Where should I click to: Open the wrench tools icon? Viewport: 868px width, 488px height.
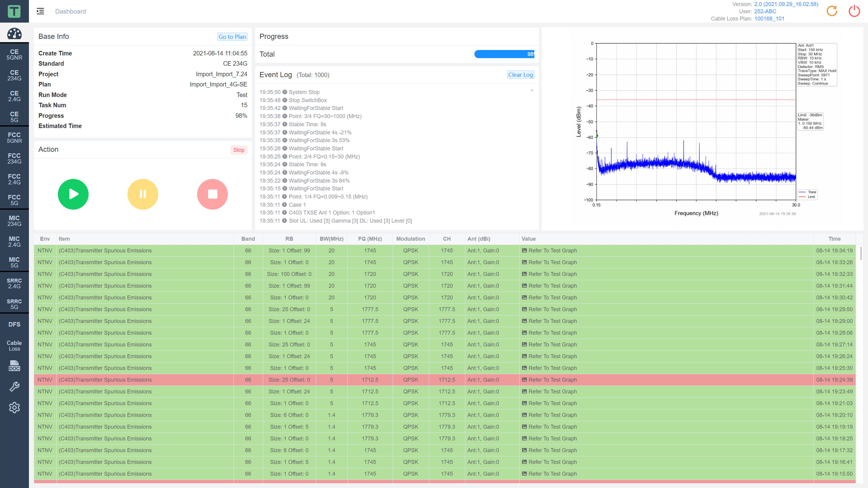[14, 386]
